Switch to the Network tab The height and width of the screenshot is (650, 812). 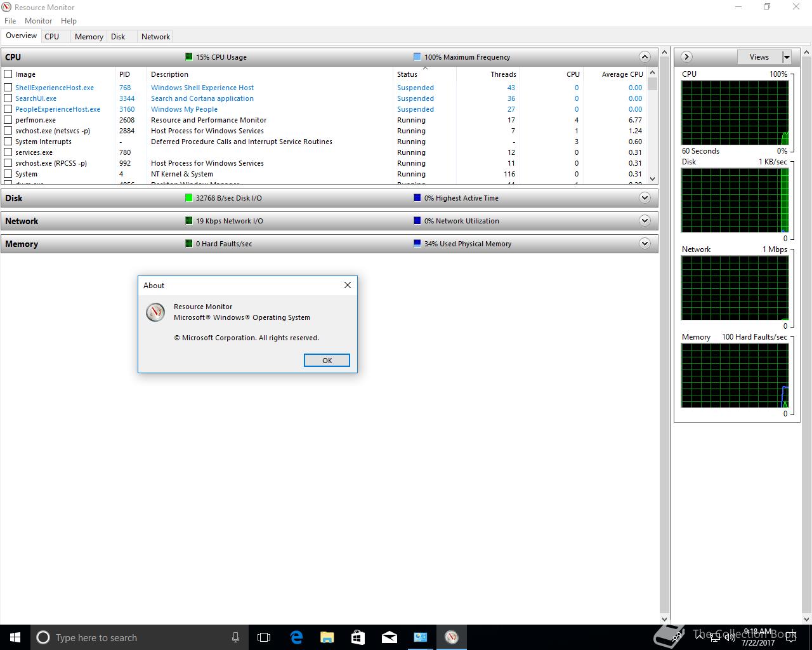(x=155, y=37)
